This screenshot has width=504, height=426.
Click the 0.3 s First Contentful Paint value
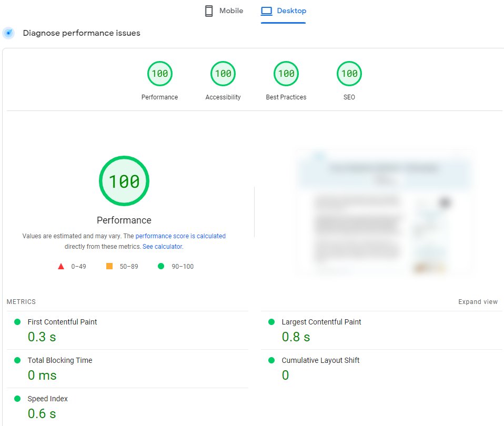click(x=42, y=337)
